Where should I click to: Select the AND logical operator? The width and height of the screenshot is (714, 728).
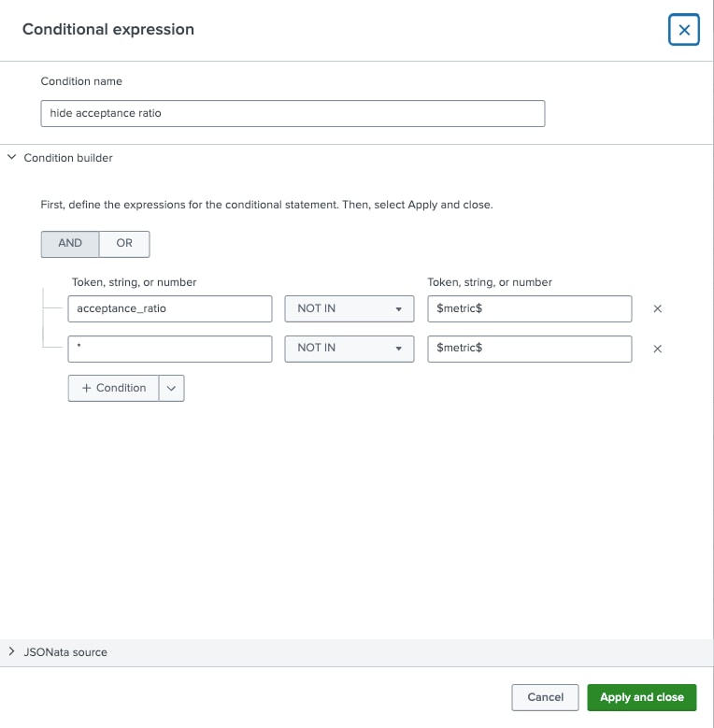click(x=70, y=243)
